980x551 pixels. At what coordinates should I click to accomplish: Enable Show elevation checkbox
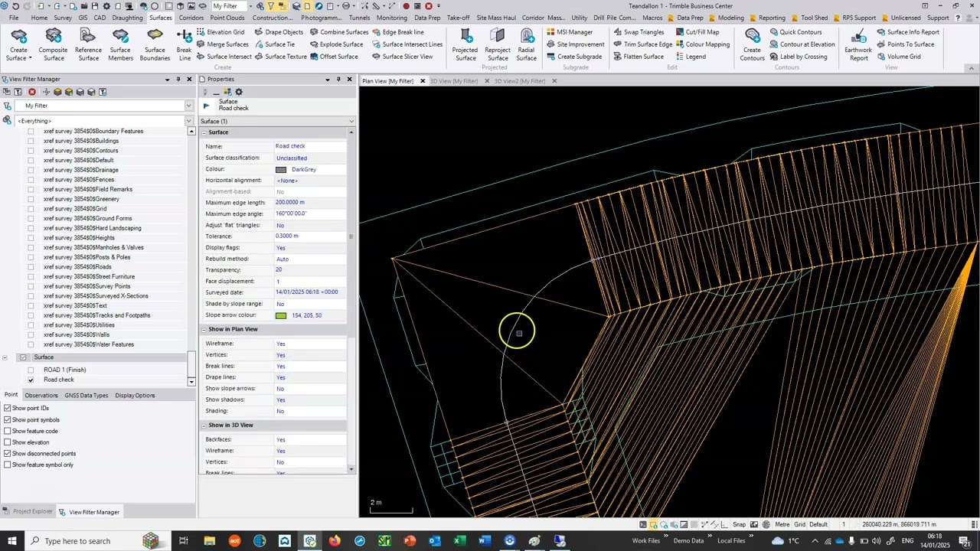click(8, 442)
